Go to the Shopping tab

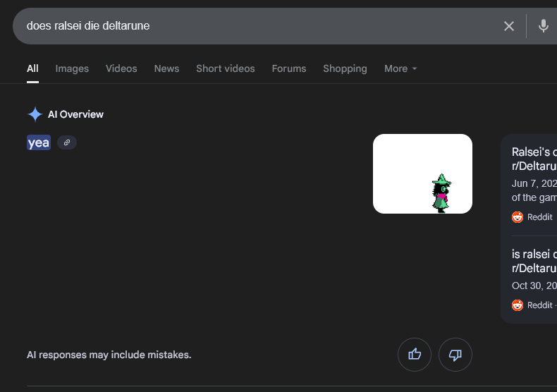click(x=345, y=68)
